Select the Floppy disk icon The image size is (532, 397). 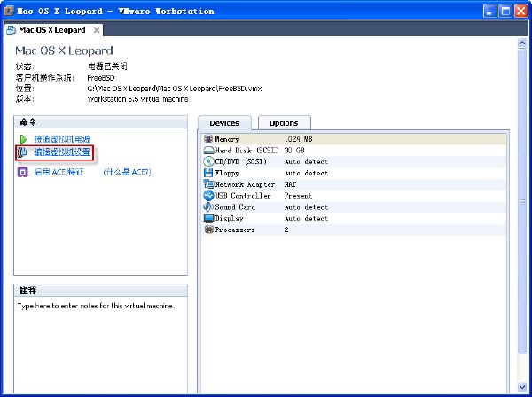(x=208, y=173)
